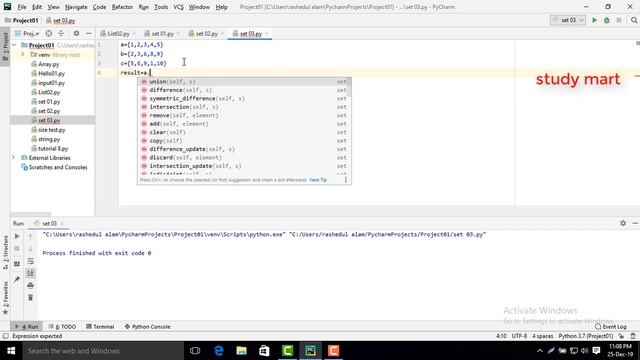Launch Microsoft Edge from taskbar
Screen dimensions: 640x360
[x=219, y=351]
